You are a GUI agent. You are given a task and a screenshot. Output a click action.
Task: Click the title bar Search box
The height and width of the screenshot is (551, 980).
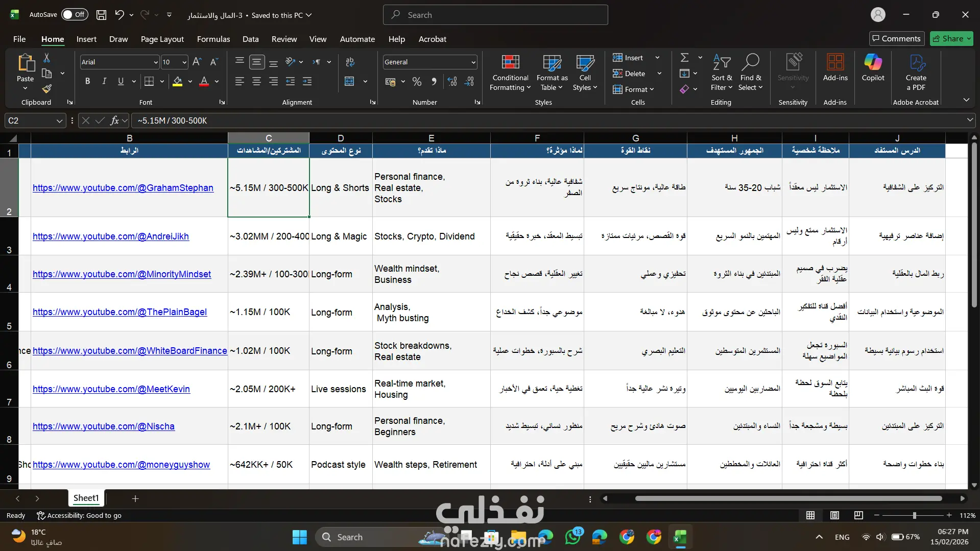click(495, 15)
